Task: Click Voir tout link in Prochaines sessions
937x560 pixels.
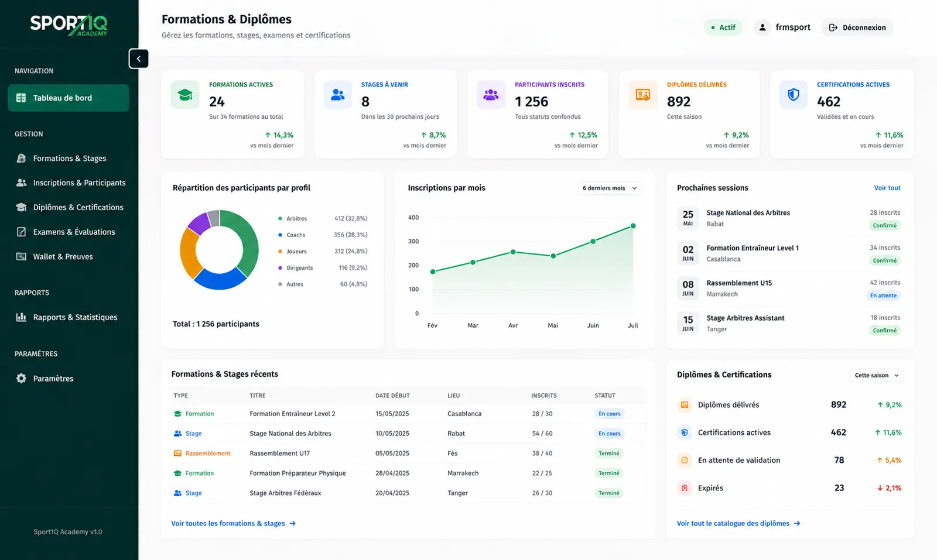Action: point(887,188)
